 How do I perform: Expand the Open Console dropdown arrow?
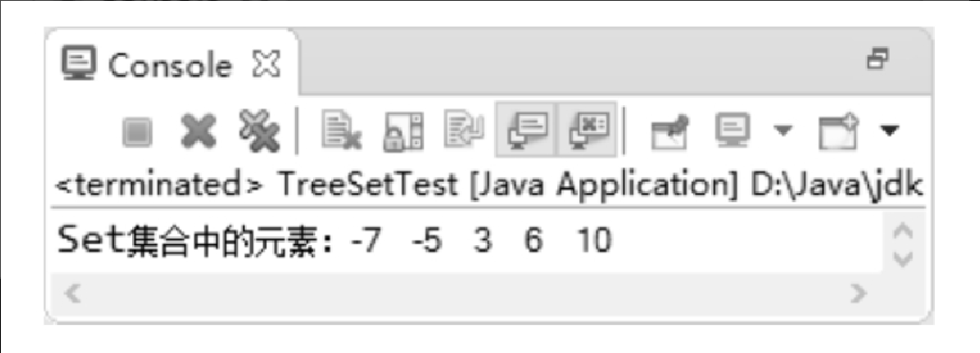[x=888, y=131]
